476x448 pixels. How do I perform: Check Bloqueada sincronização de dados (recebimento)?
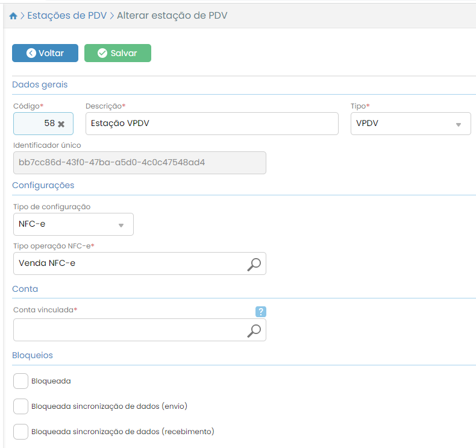(x=20, y=431)
